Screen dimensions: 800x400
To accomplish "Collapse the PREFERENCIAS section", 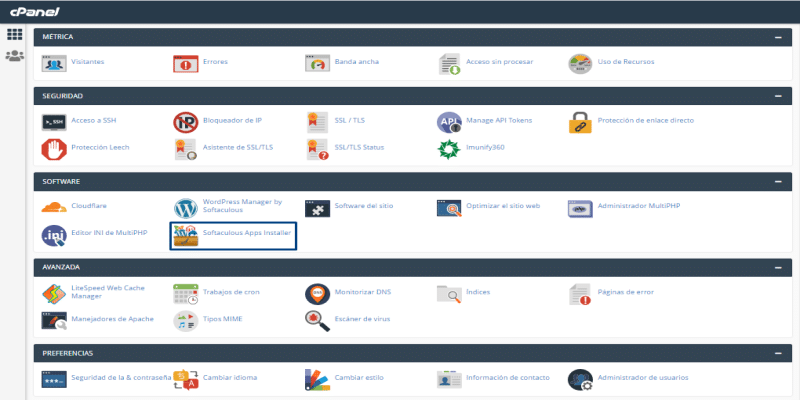I will point(778,353).
